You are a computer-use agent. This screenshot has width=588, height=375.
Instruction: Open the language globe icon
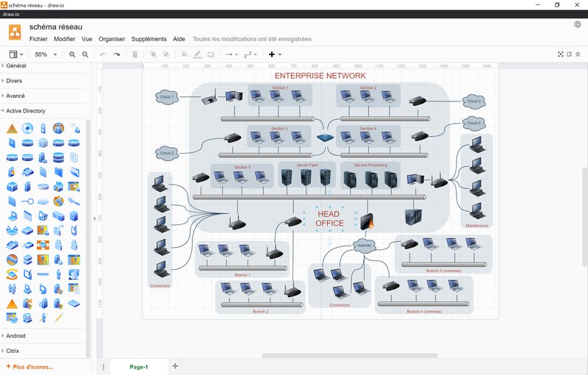pyautogui.click(x=578, y=25)
